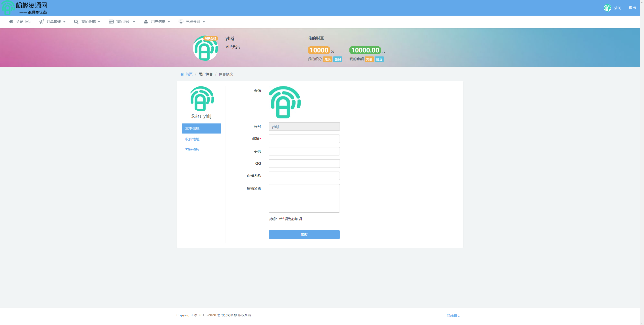The width and height of the screenshot is (644, 325).
Task: Click the site logo in the header
Action: (x=25, y=8)
